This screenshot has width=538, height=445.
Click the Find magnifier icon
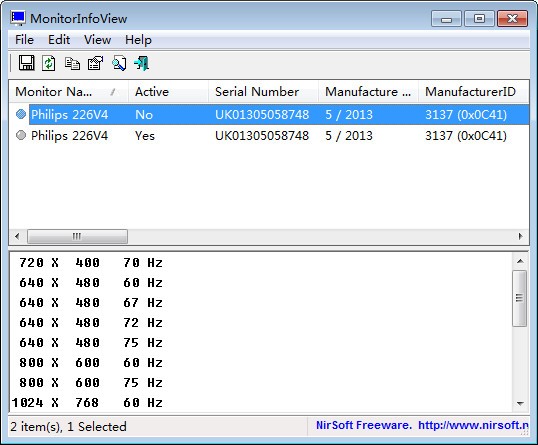pyautogui.click(x=119, y=63)
